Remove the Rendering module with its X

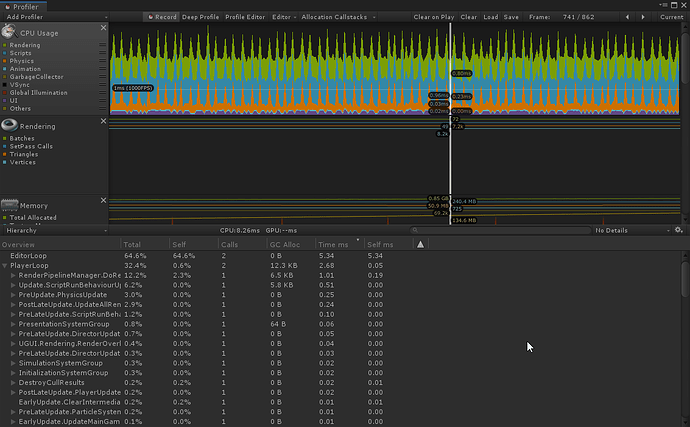click(103, 120)
